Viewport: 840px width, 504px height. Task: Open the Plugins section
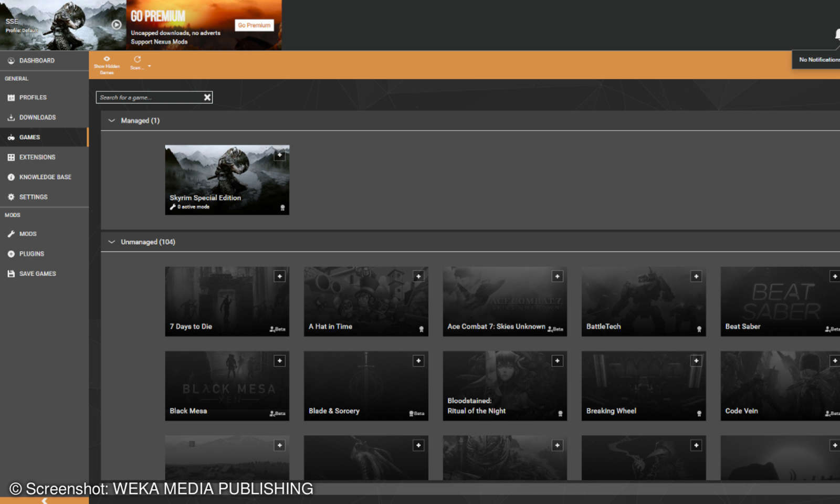(x=30, y=254)
